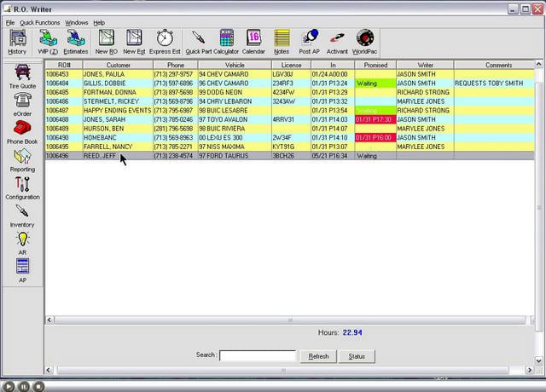The height and width of the screenshot is (392, 546).
Task: Open Tire Quote in sidebar
Action: click(22, 77)
